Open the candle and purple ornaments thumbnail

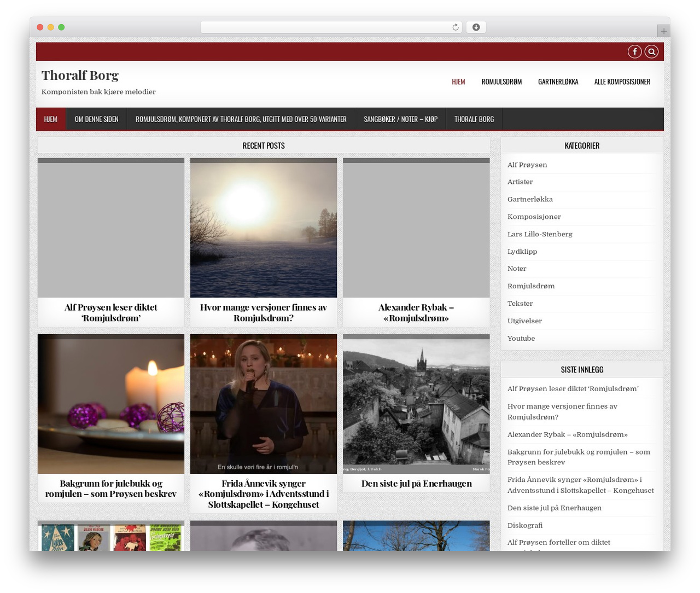tap(111, 404)
